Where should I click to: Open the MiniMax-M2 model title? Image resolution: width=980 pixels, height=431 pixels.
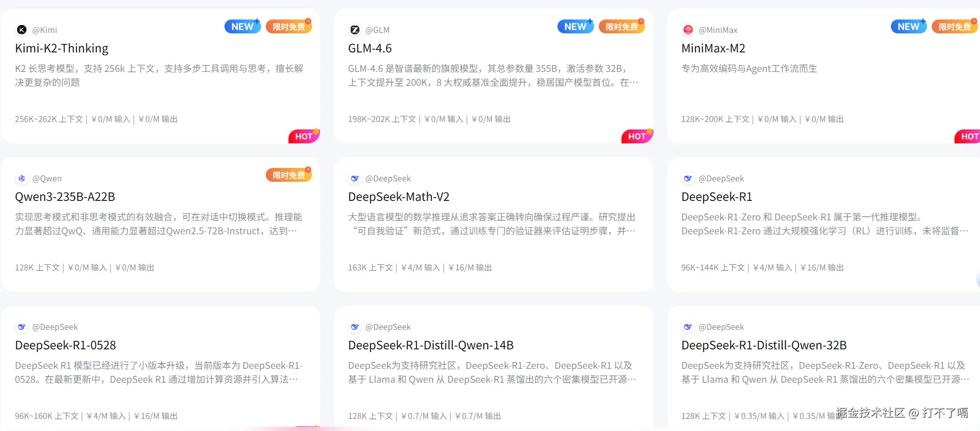(713, 48)
